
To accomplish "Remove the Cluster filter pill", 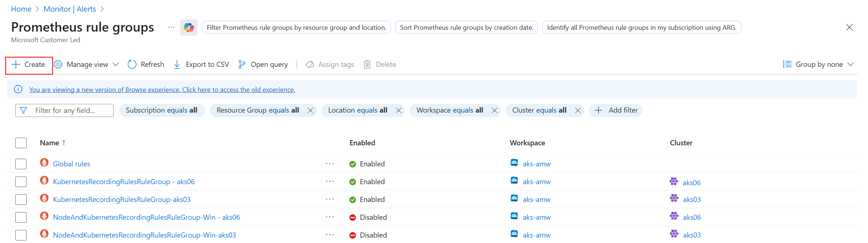I will [x=578, y=110].
